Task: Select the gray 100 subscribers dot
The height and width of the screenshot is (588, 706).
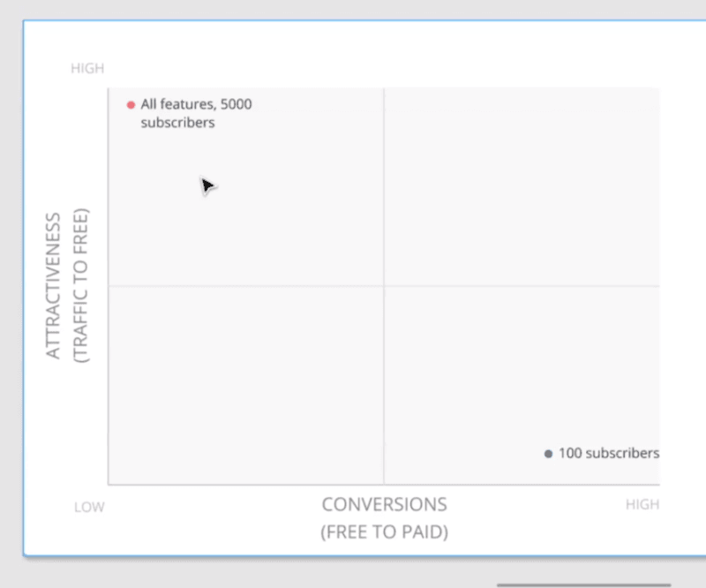Action: 547,453
